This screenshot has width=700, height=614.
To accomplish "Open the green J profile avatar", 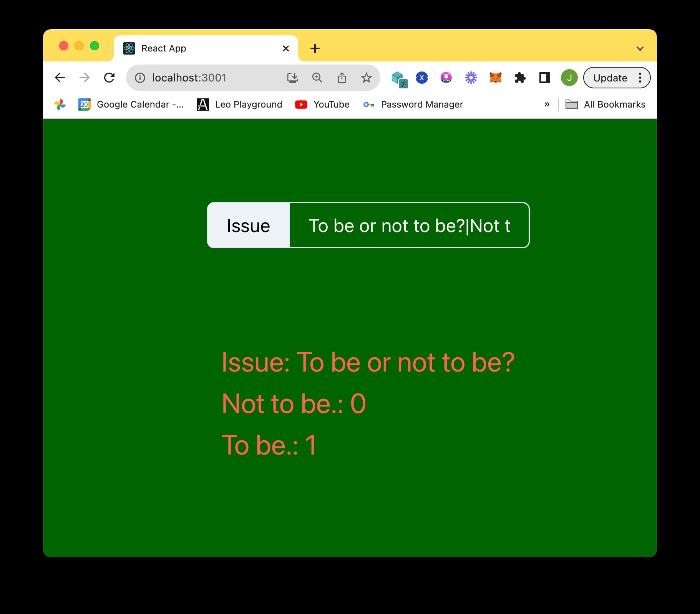I will 569,78.
